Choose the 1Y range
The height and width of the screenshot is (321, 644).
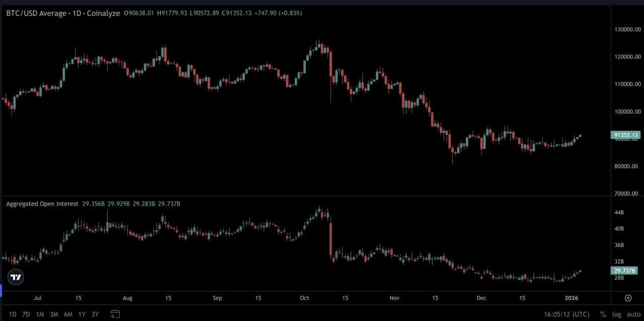82,314
